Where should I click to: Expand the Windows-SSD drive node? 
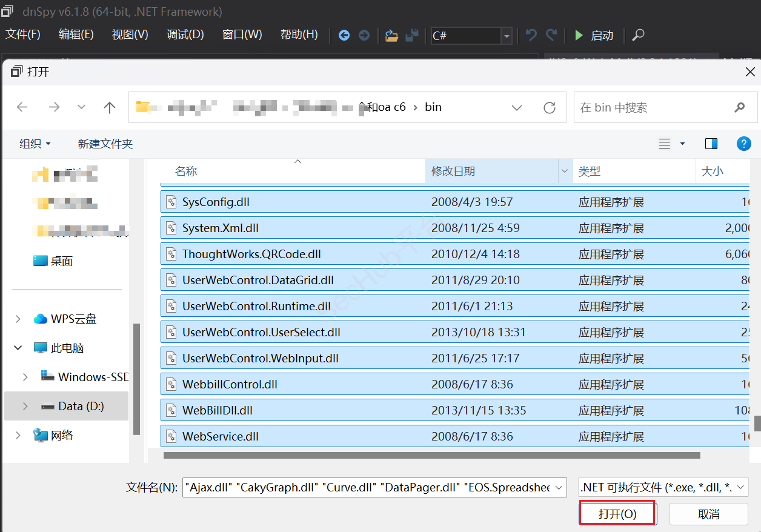click(x=25, y=377)
